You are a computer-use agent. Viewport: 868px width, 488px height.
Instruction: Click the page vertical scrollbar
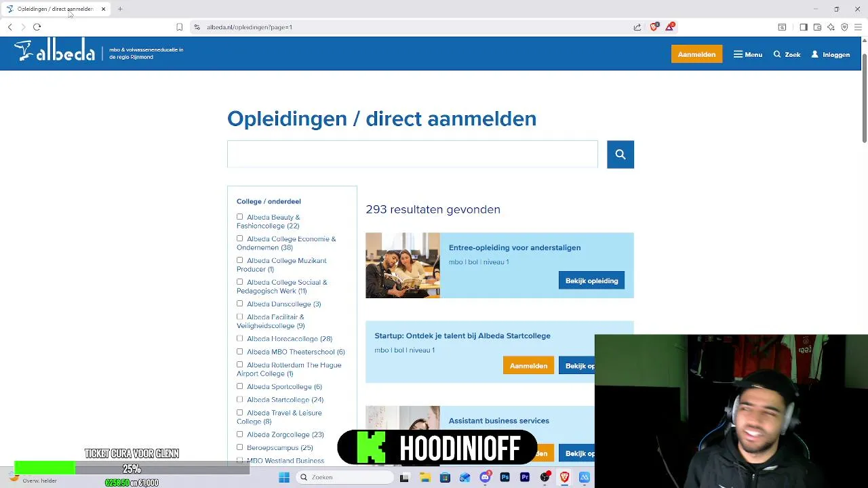865,98
